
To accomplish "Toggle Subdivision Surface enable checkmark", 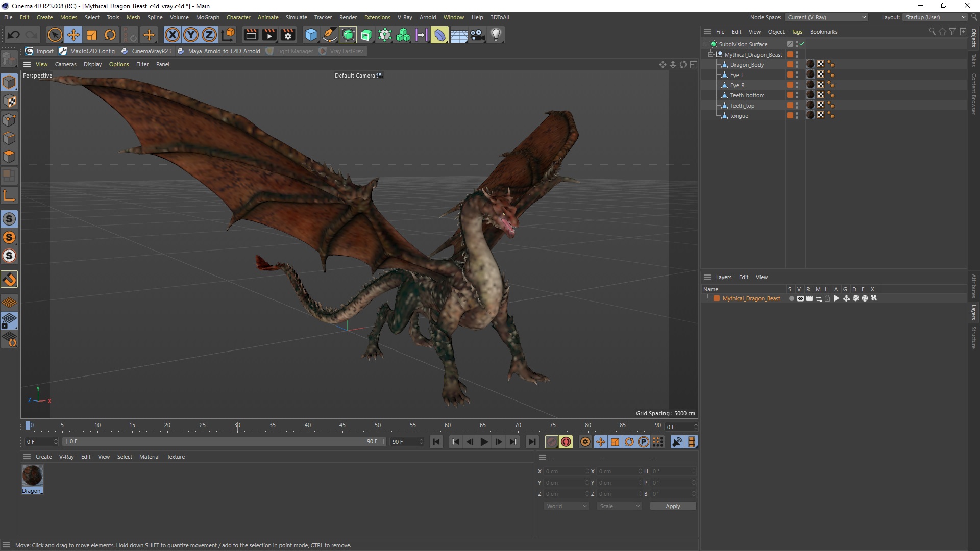I will coord(802,44).
